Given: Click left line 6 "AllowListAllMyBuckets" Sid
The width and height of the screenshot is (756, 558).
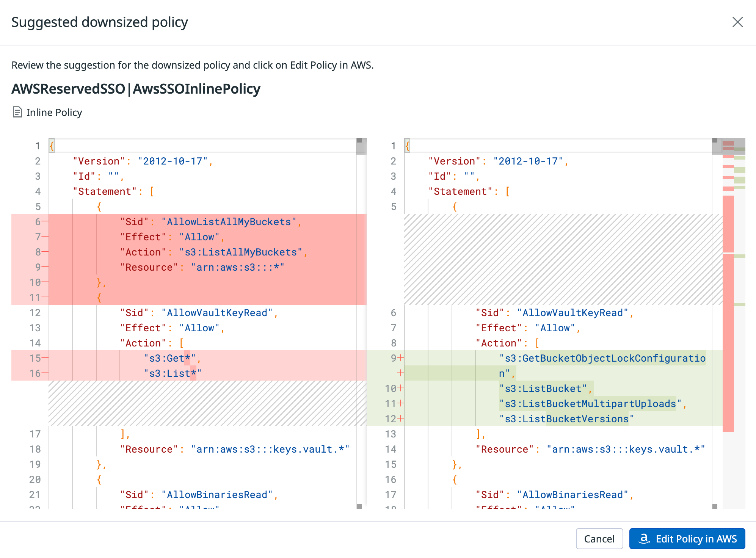Looking at the screenshot, I should coord(210,222).
